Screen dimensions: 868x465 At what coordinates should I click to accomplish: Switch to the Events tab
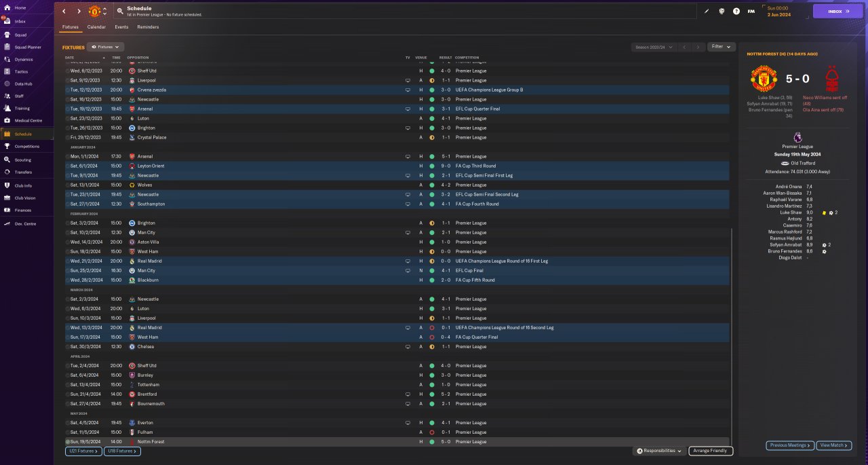[x=121, y=27]
